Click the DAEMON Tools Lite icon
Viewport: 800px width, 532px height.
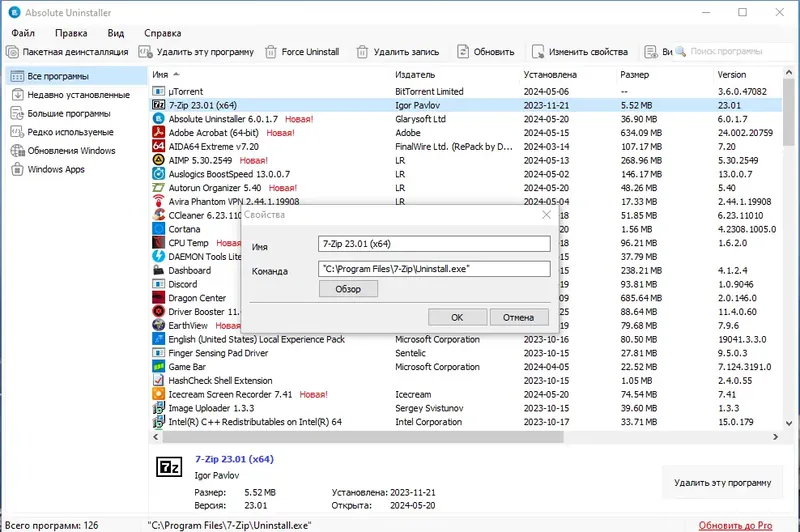coord(159,257)
